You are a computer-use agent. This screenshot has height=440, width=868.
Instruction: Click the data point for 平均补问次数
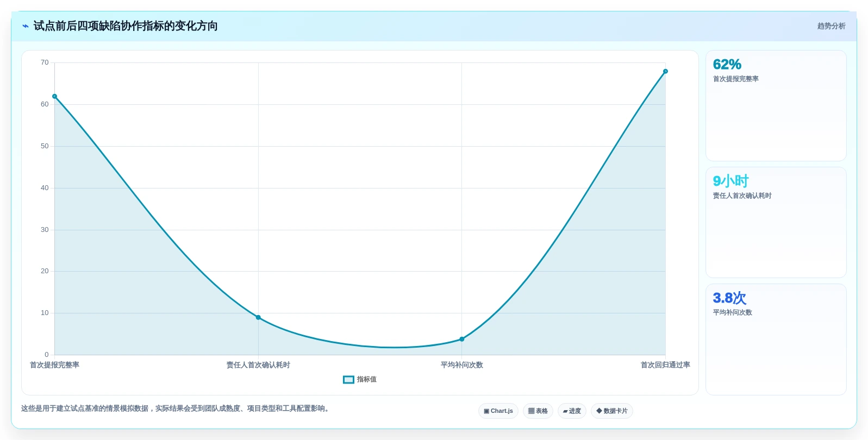[x=462, y=339]
